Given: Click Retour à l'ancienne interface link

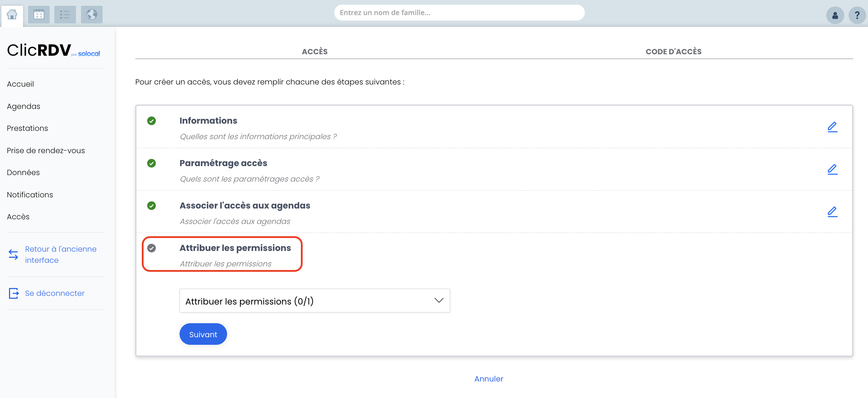Looking at the screenshot, I should [61, 255].
